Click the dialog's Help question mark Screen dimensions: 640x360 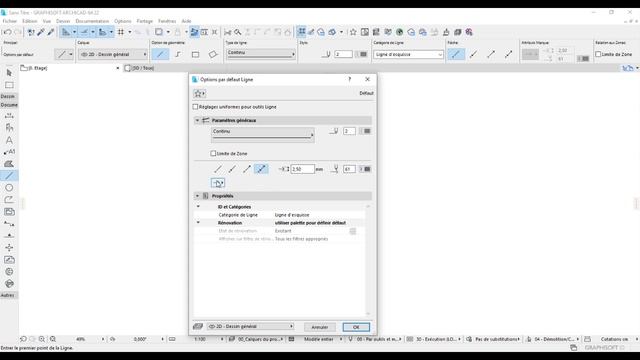349,79
